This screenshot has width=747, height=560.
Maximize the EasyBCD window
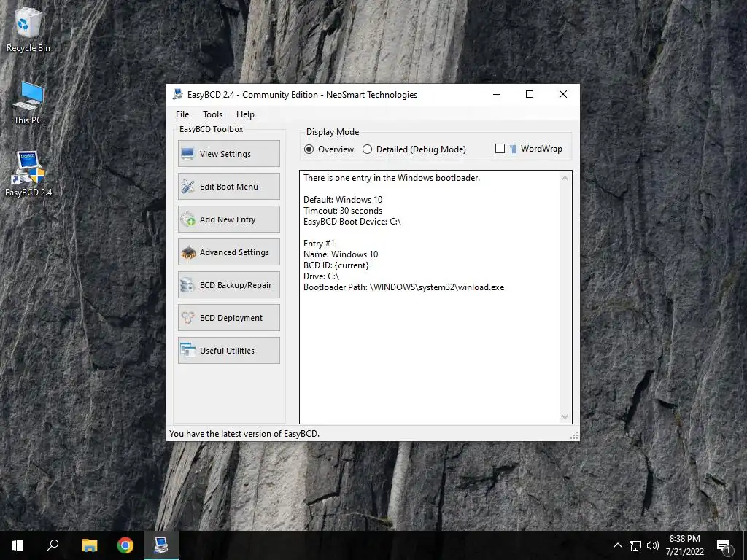[530, 94]
